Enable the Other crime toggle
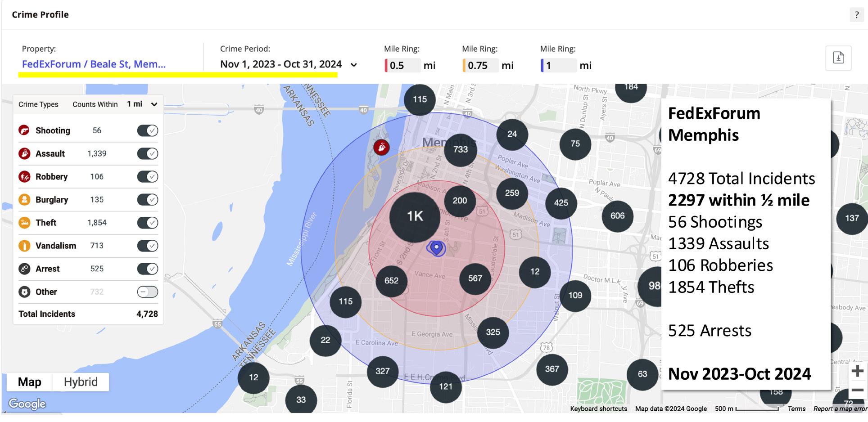The height and width of the screenshot is (422, 868). click(148, 292)
